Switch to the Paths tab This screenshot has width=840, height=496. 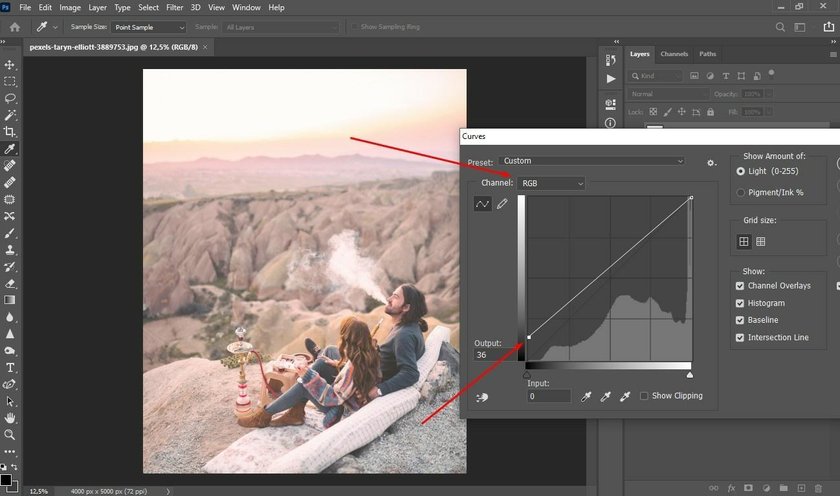pyautogui.click(x=707, y=54)
